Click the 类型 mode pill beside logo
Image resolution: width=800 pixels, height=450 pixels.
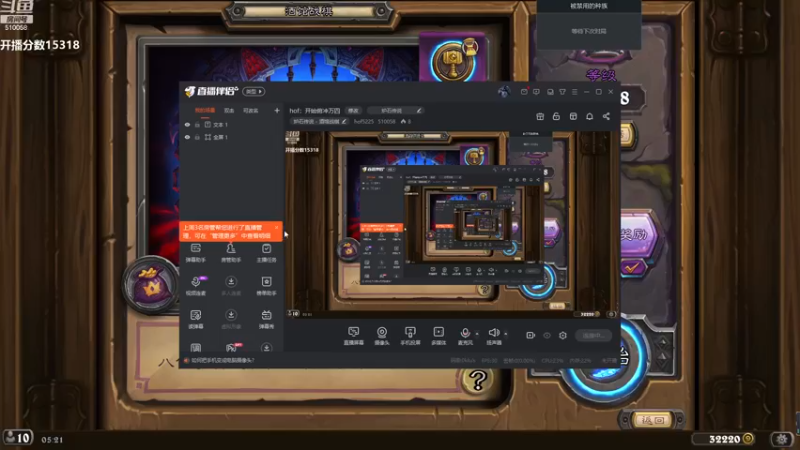point(254,91)
